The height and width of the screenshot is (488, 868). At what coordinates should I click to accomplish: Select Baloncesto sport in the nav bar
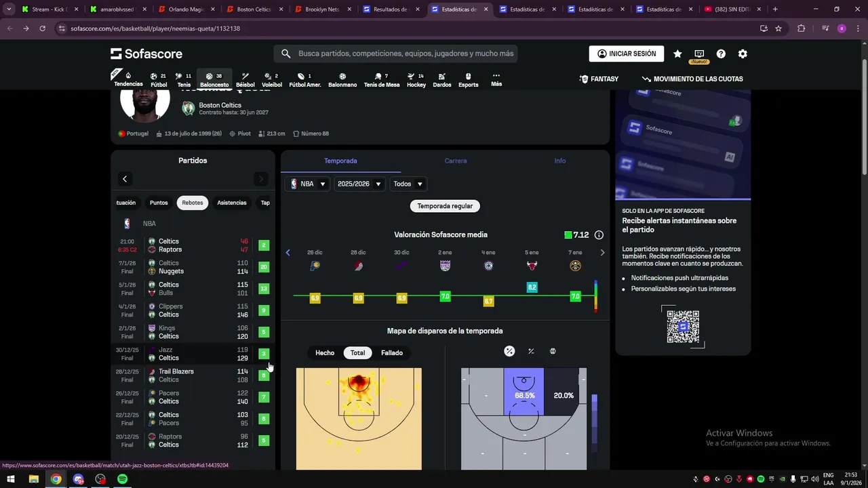(x=214, y=80)
